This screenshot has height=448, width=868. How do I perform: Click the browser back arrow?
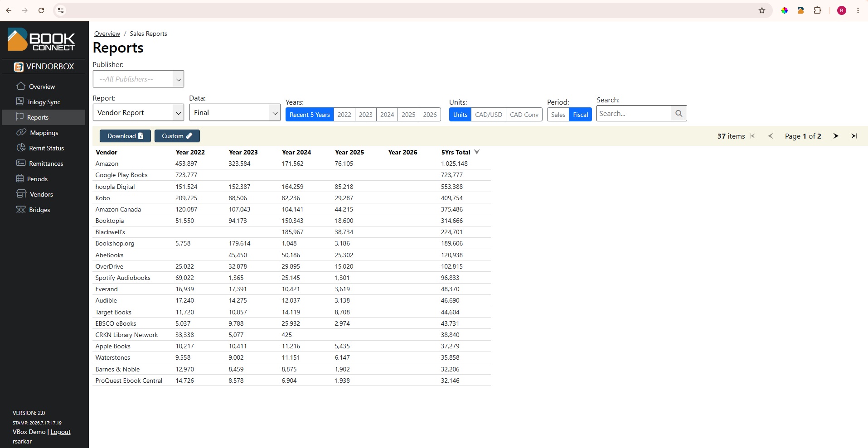tap(9, 10)
